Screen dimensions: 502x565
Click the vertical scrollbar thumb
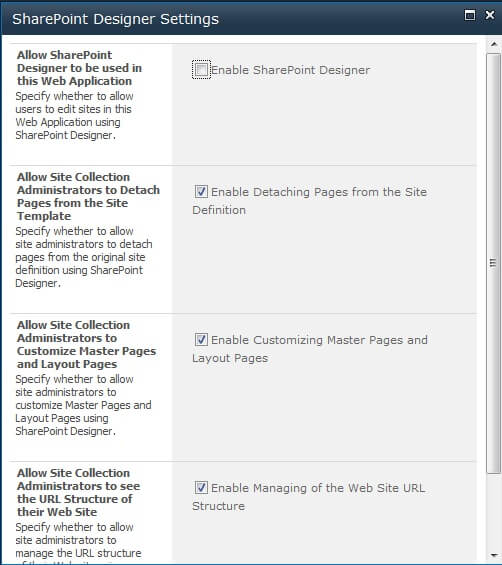(493, 263)
